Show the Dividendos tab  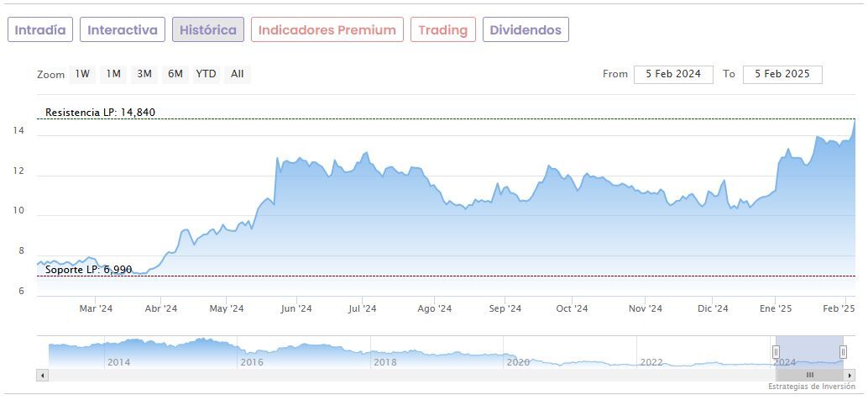(x=526, y=30)
